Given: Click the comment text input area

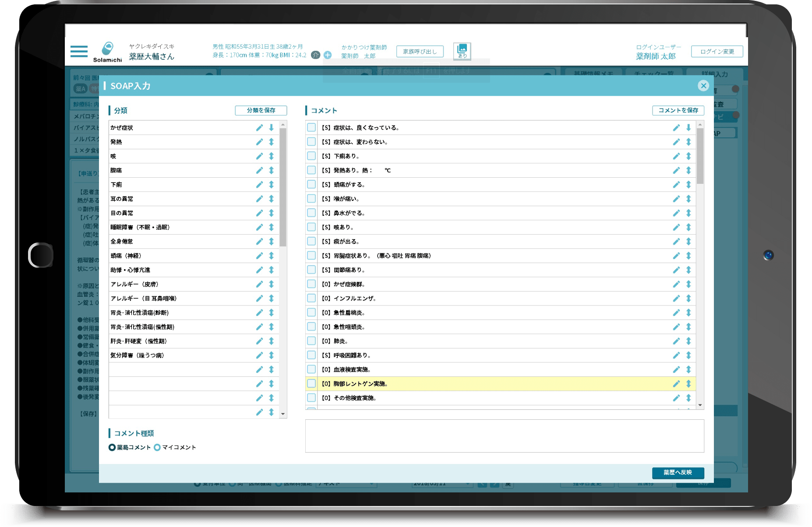Looking at the screenshot, I should [504, 436].
